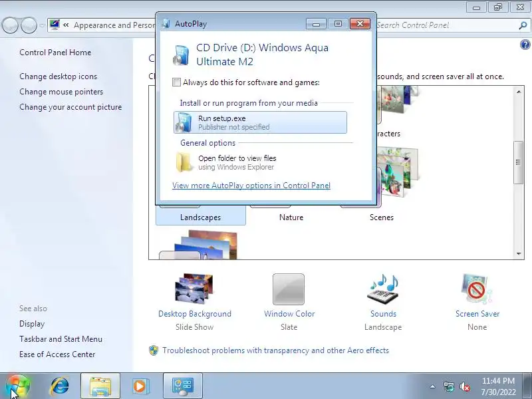Click 'Appearance and Personalization' in the address bar
Image resolution: width=532 pixels, height=399 pixels.
coord(114,25)
